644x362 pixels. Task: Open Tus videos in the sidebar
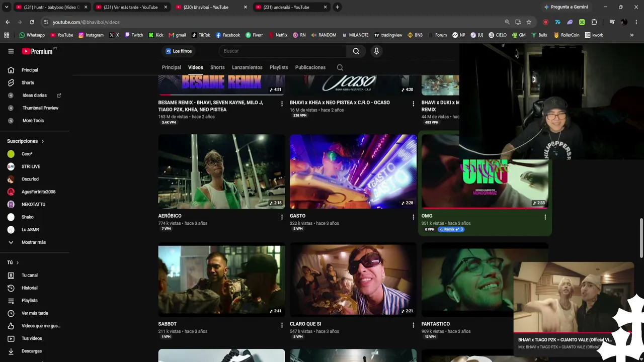(31, 338)
